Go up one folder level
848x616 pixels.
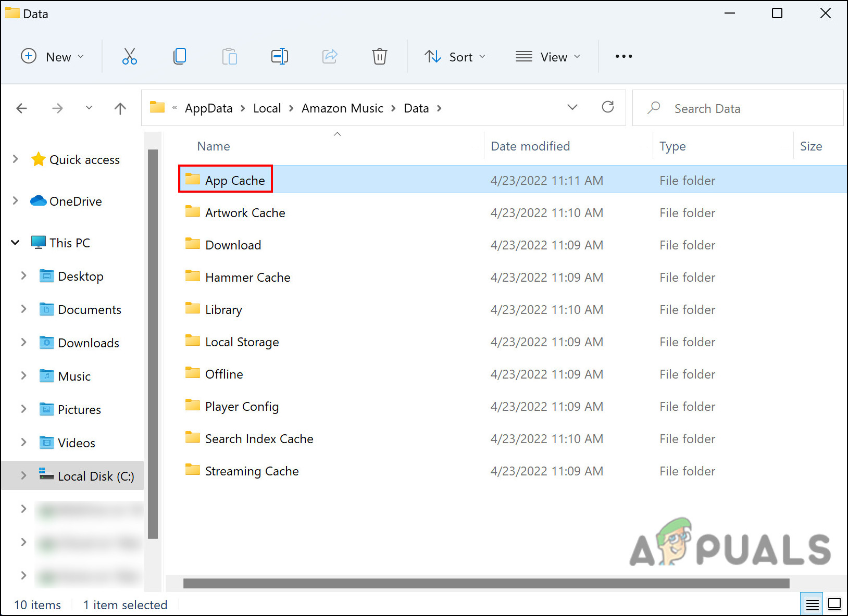point(120,108)
